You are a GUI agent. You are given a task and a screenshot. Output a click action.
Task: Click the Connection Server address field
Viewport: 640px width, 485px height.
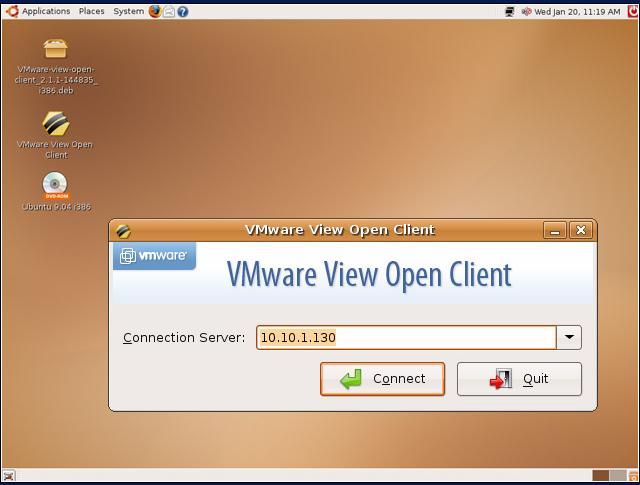click(x=406, y=338)
